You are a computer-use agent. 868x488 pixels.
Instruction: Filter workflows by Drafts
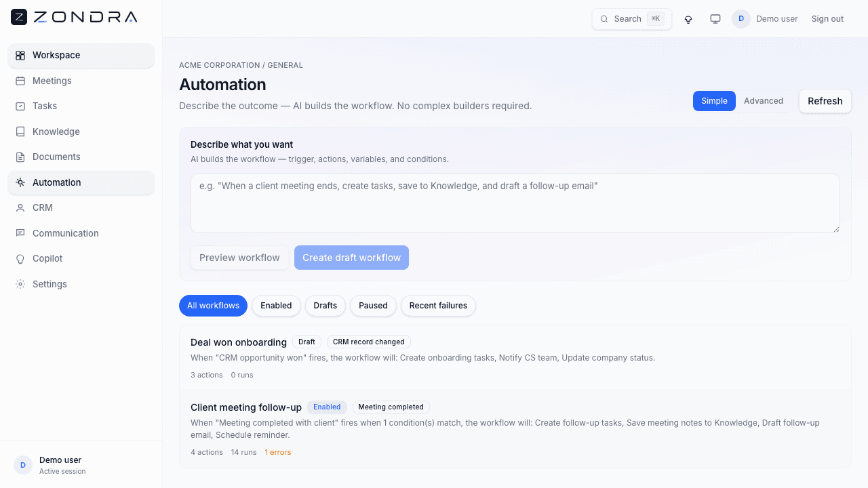325,306
